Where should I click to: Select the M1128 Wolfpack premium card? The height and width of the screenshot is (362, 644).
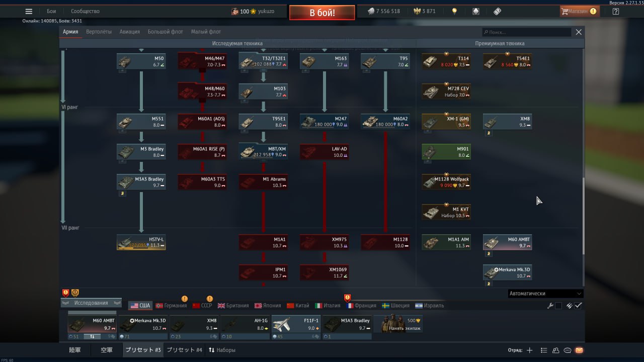(446, 182)
